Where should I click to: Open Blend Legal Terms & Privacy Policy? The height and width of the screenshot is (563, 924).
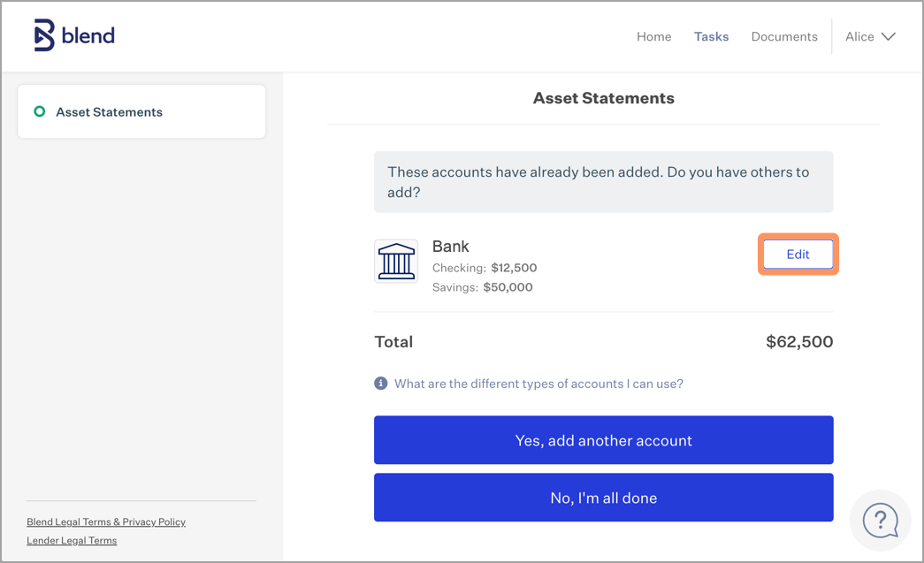(106, 521)
